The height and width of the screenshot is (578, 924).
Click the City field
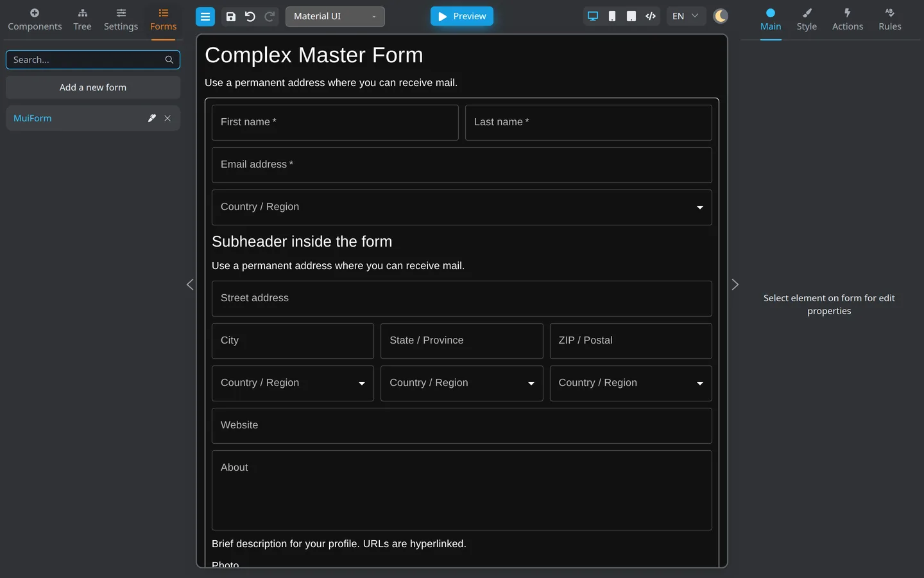pos(293,341)
